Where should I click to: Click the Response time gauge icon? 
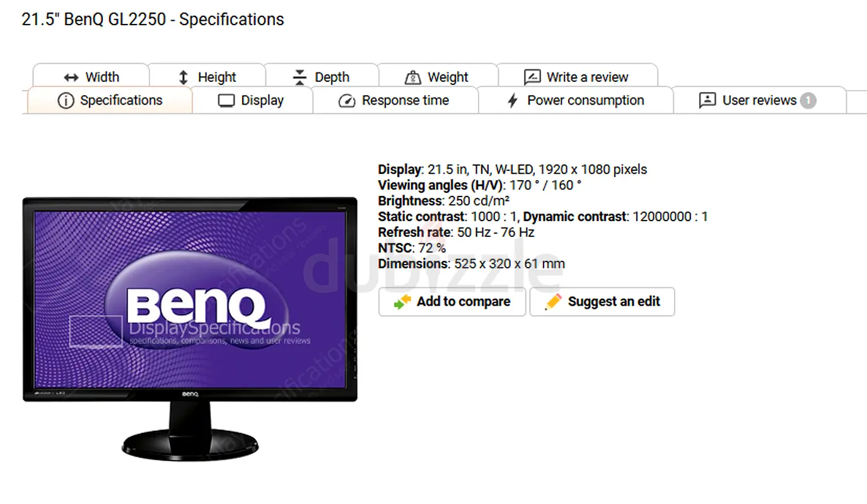pos(347,101)
